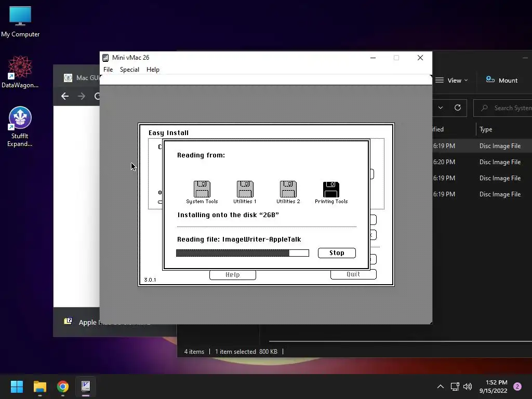Minimize the Mini vMac window

[x=373, y=58]
